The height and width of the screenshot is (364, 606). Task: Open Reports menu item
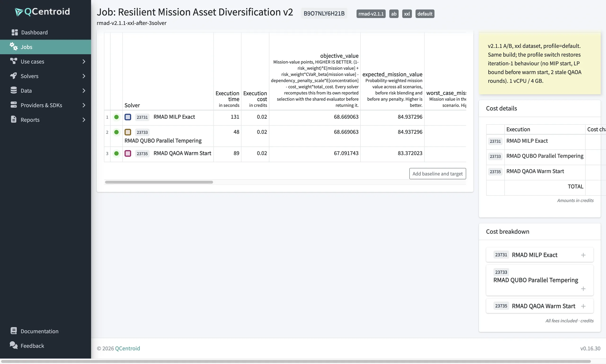[x=45, y=120]
